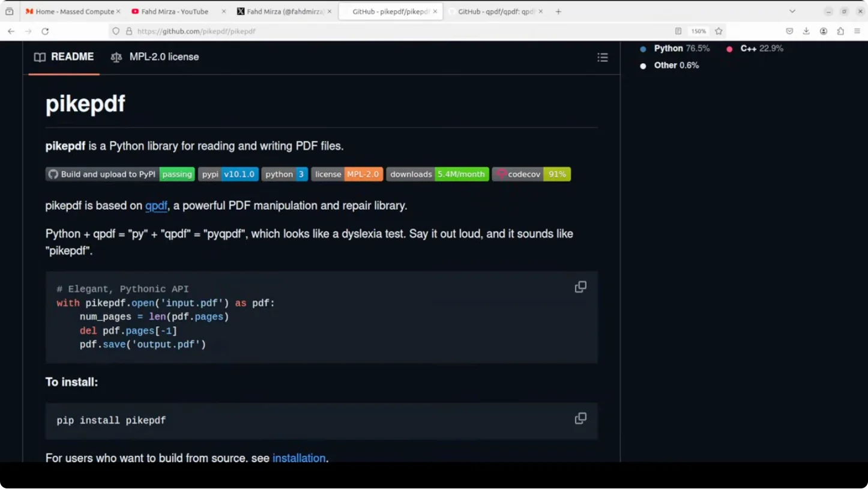Open the Firefox hamburger application menu
Image resolution: width=868 pixels, height=489 pixels.
pyautogui.click(x=857, y=31)
